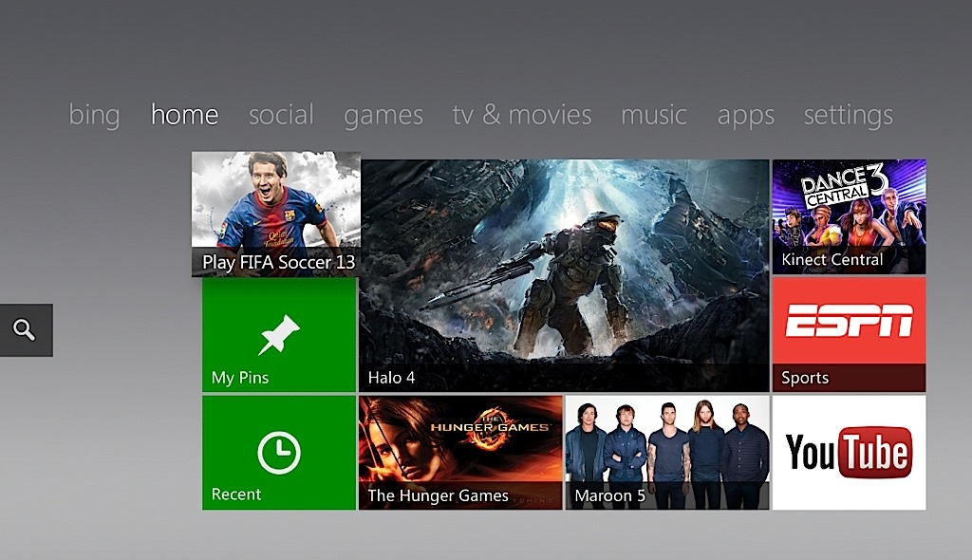Viewport: 972px width, 560px height.
Task: Open the settings tab
Action: [849, 116]
